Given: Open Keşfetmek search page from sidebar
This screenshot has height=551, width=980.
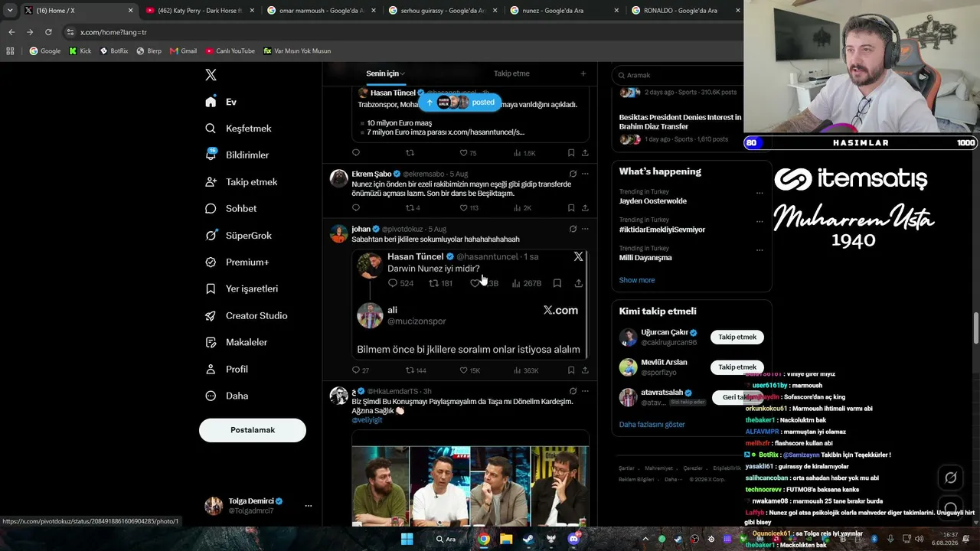Looking at the screenshot, I should 238,129.
